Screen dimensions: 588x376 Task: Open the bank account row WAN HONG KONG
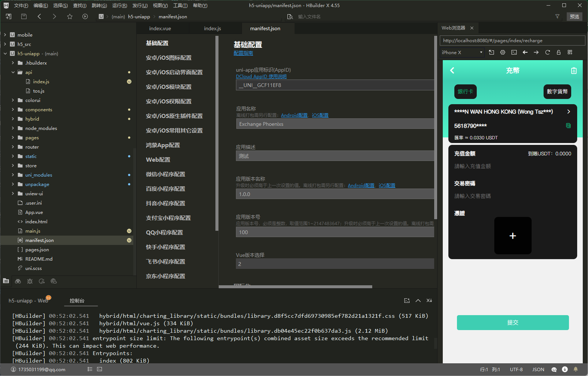(x=513, y=112)
